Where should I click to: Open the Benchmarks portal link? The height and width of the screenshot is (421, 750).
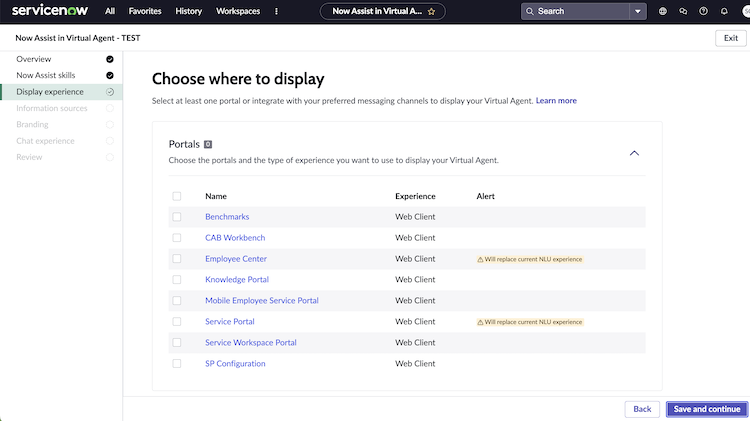pos(227,217)
